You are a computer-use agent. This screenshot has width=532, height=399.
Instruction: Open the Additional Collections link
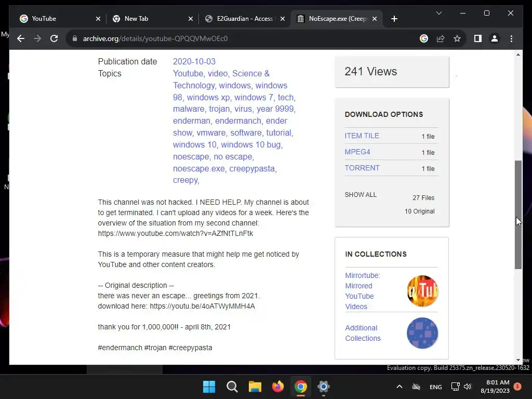click(x=363, y=333)
